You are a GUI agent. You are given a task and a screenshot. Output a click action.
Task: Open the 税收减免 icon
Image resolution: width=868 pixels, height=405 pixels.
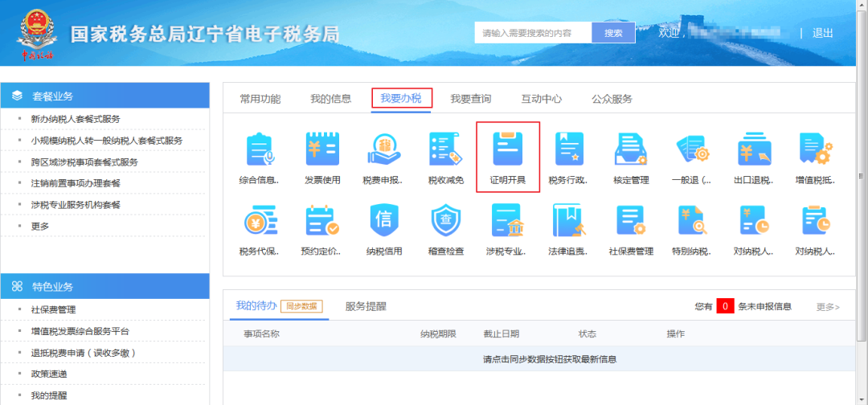(x=445, y=149)
